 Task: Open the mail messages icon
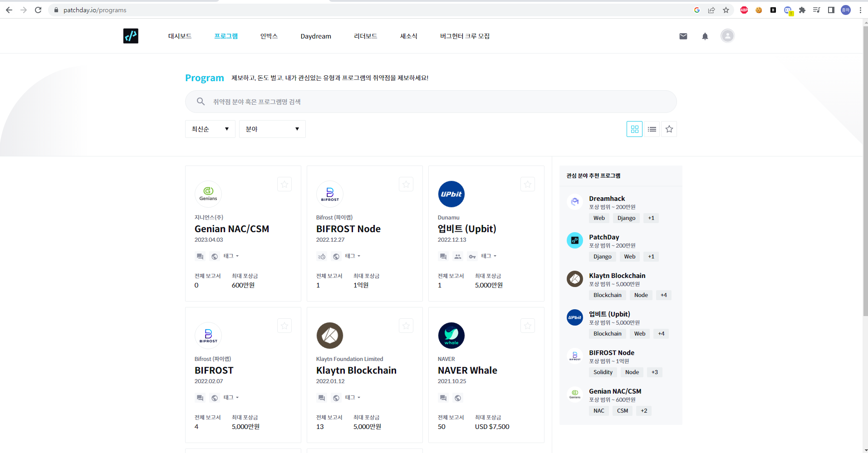click(x=683, y=36)
